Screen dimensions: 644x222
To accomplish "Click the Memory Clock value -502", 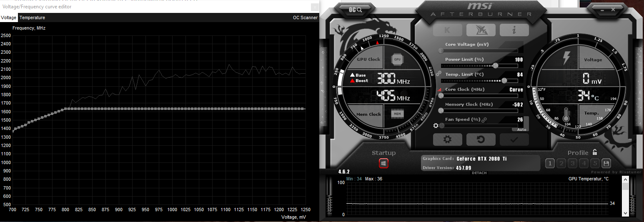I will (x=517, y=105).
